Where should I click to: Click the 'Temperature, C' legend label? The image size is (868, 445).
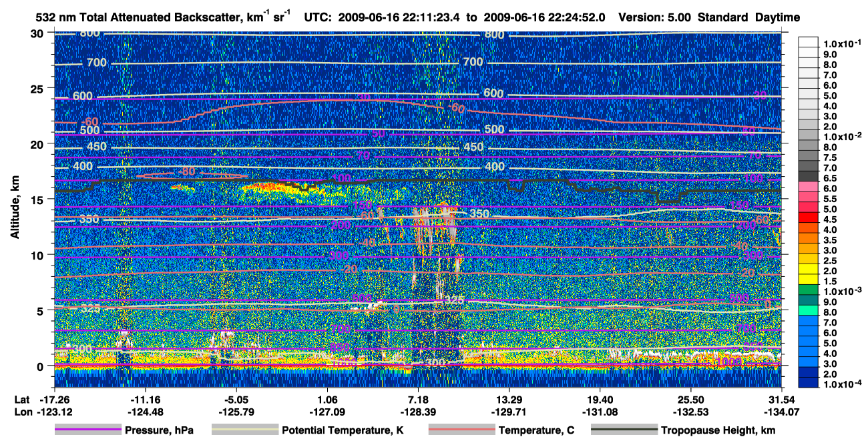pos(536,431)
